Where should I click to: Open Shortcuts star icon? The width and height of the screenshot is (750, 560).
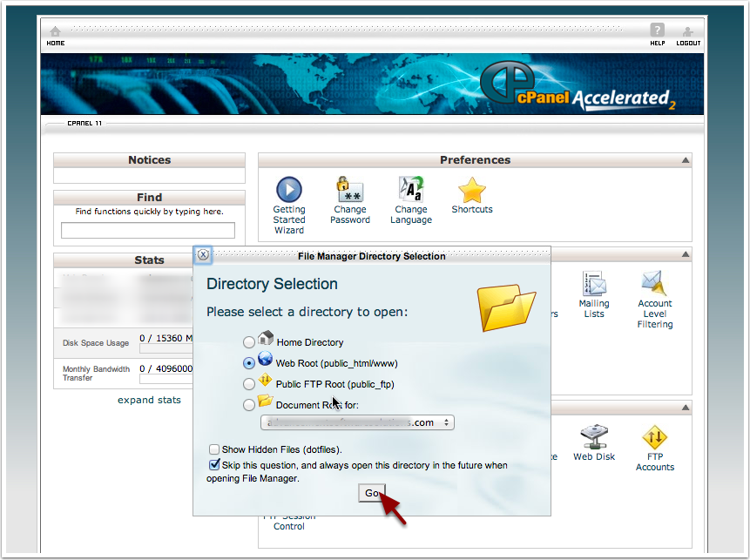point(471,190)
